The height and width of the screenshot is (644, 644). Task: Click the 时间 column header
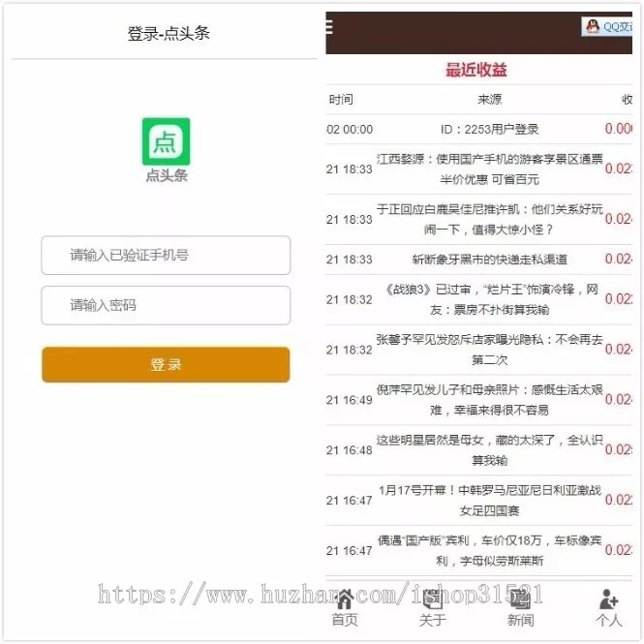click(x=341, y=100)
